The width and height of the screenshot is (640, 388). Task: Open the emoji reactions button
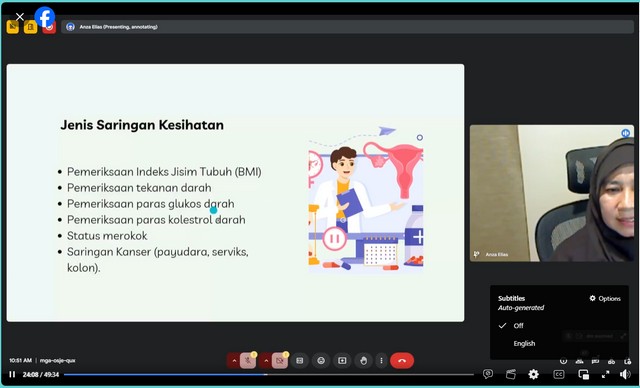pyautogui.click(x=321, y=361)
